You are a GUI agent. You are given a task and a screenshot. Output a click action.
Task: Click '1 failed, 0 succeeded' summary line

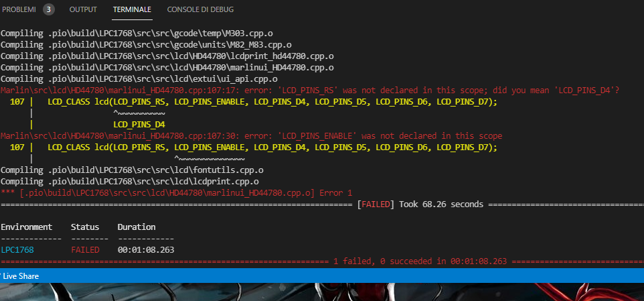coord(420,261)
